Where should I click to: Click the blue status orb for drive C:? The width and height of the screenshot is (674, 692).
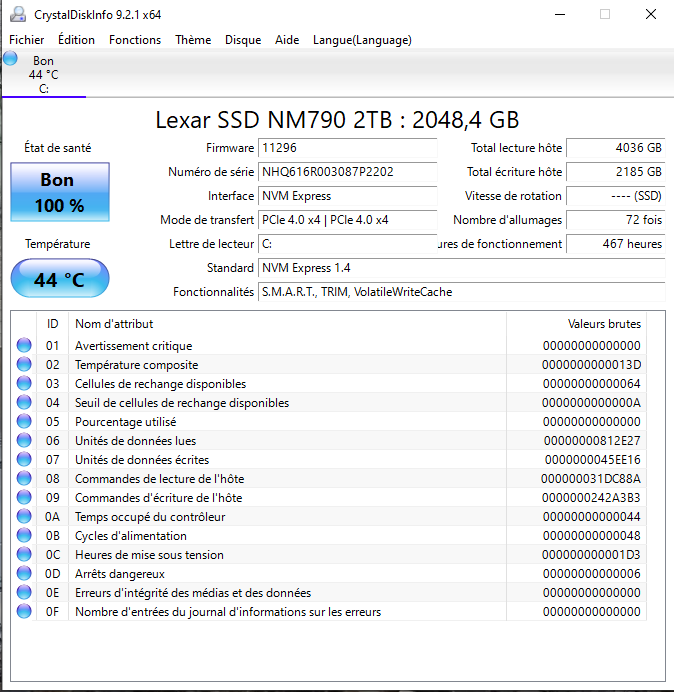click(10, 59)
